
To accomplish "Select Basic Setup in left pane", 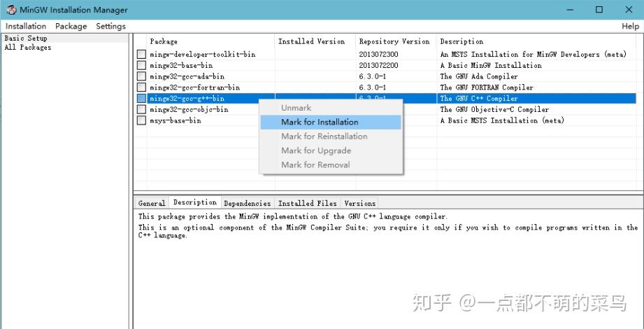I will [x=26, y=38].
